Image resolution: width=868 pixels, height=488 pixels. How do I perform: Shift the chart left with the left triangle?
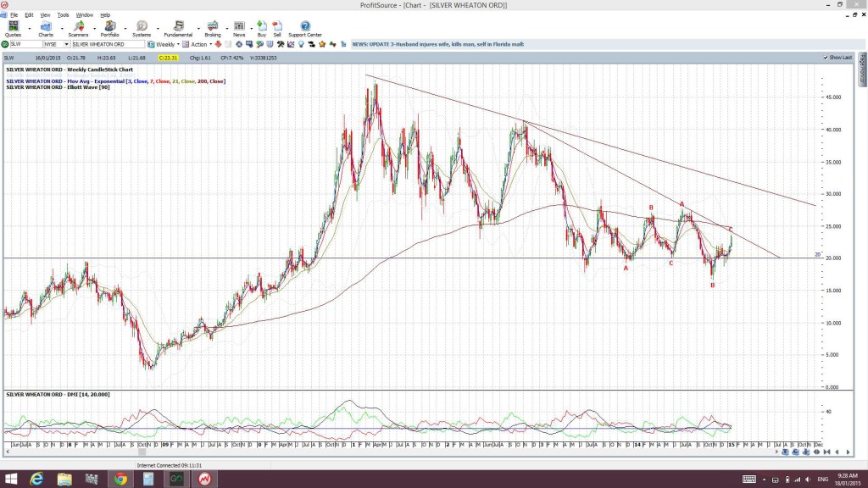pyautogui.click(x=837, y=452)
